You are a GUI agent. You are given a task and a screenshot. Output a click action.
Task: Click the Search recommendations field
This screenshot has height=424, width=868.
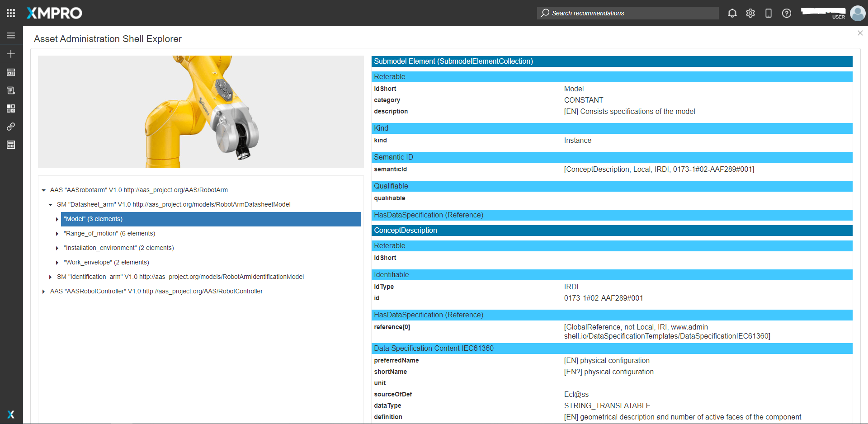[x=627, y=13]
